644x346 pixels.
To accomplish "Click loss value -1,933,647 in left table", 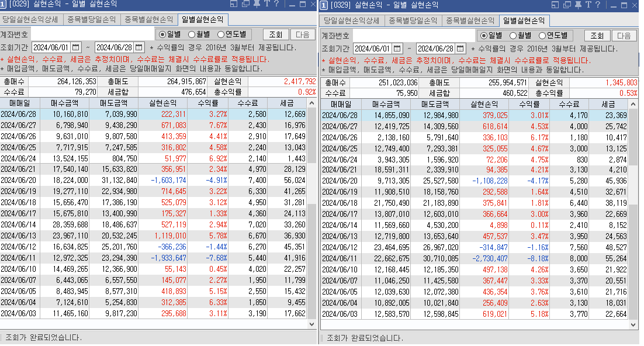I will point(168,258).
